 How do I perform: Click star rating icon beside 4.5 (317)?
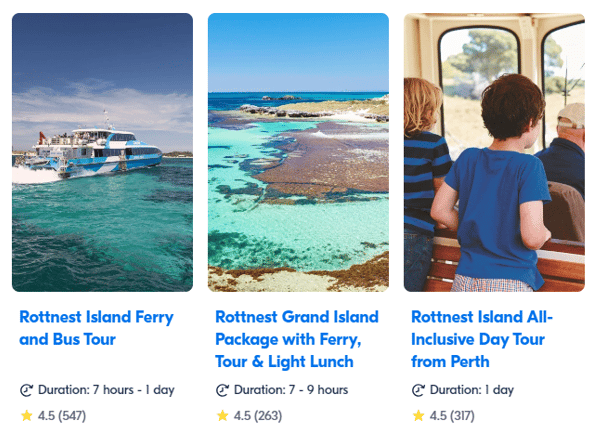pyautogui.click(x=419, y=416)
